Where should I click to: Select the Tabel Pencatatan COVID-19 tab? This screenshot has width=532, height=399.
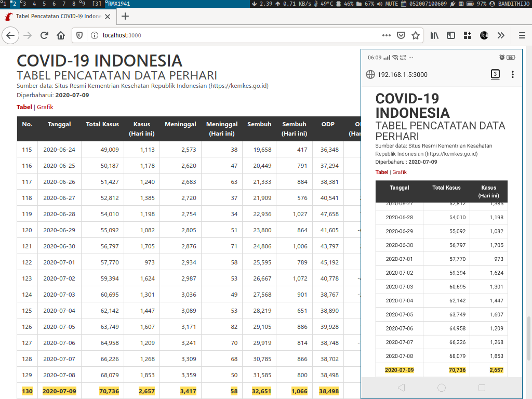pos(57,16)
